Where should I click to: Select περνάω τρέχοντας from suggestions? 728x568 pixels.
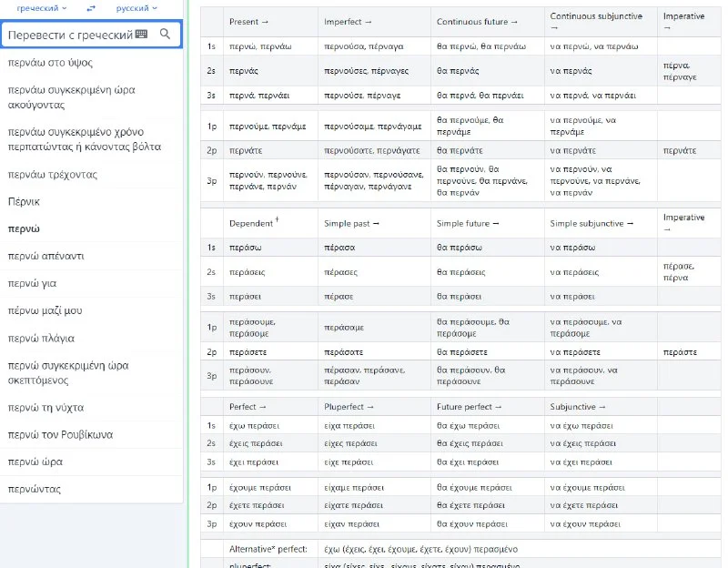[52, 174]
